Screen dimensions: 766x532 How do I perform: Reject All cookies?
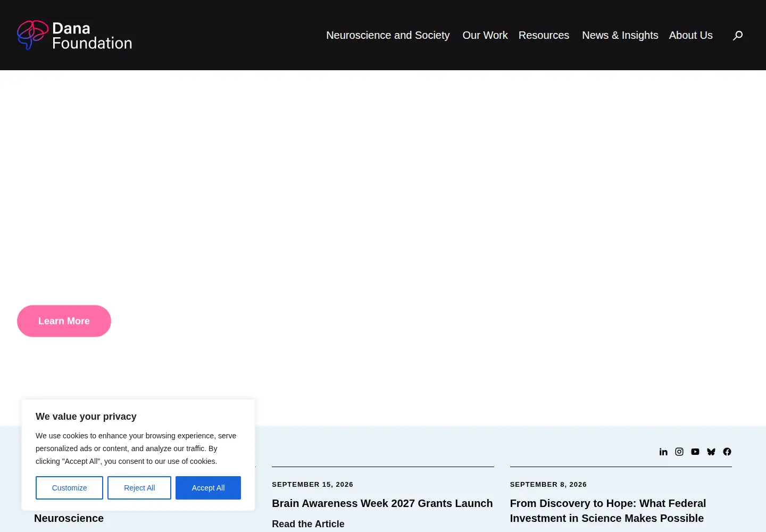139,488
